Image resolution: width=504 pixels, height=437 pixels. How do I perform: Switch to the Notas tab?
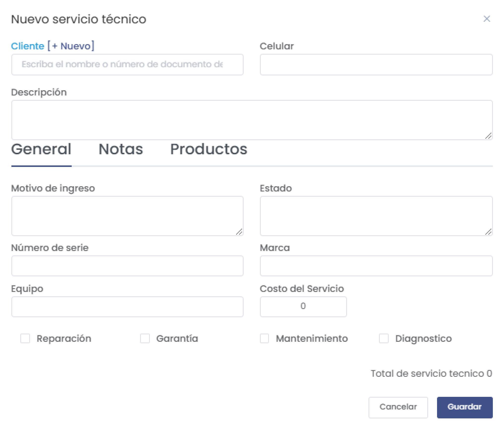[x=121, y=149]
